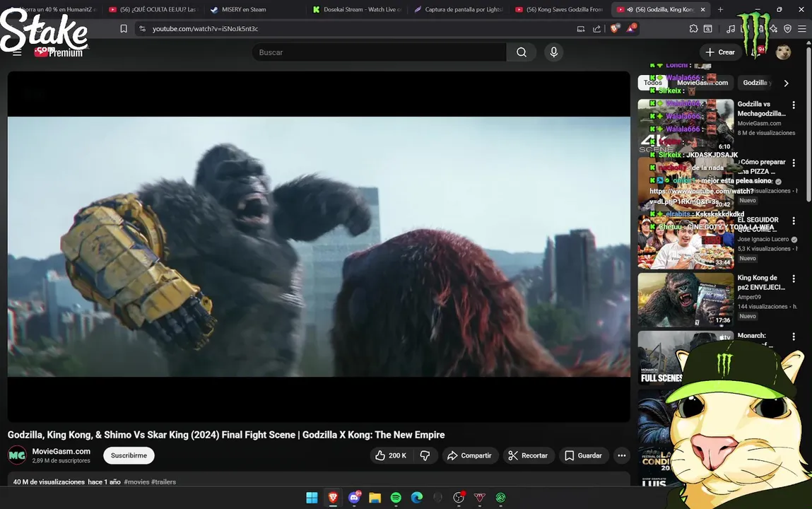
Task: Click the Crear button
Action: 720,52
